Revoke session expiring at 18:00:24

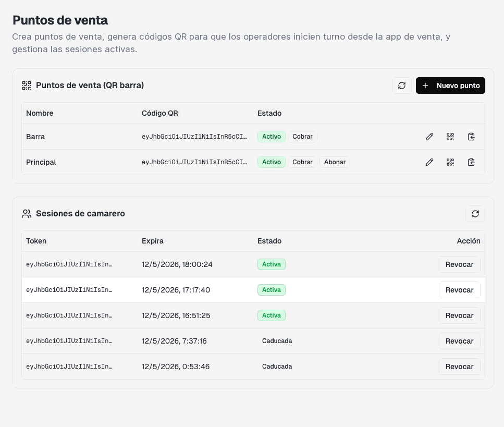click(459, 264)
